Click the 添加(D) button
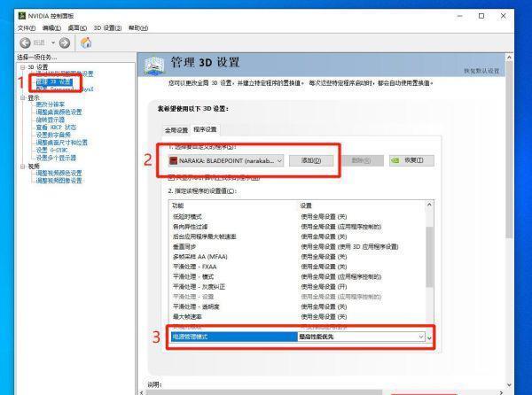Screen dimensions: 532x395 311,160
